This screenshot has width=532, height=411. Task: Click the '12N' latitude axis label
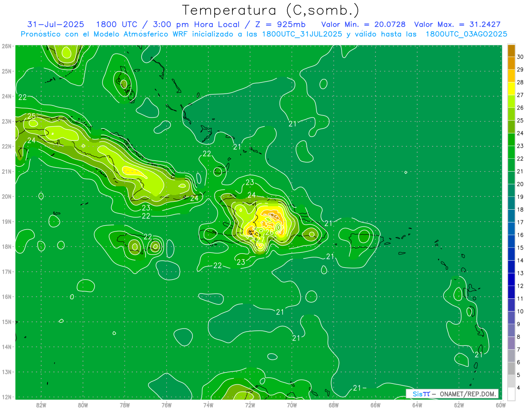tap(7, 397)
